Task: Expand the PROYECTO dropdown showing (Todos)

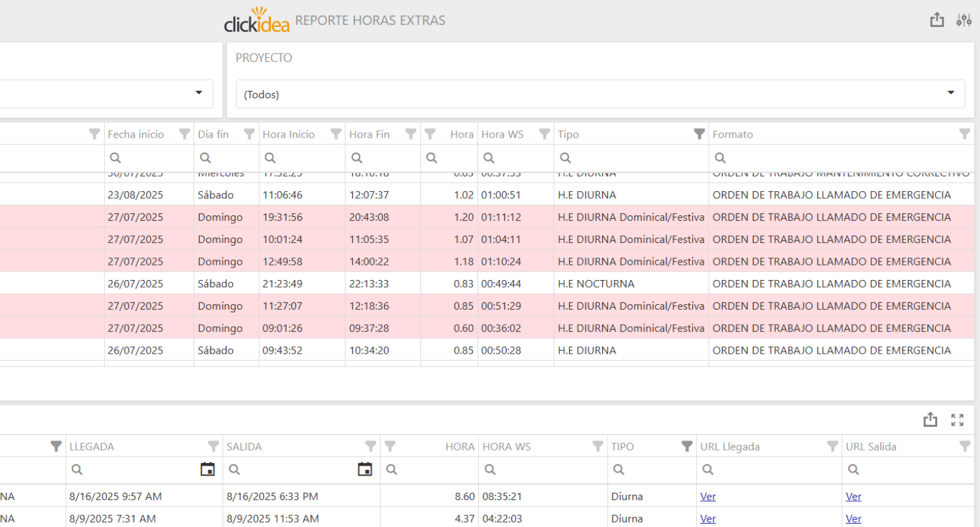Action: tap(950, 94)
